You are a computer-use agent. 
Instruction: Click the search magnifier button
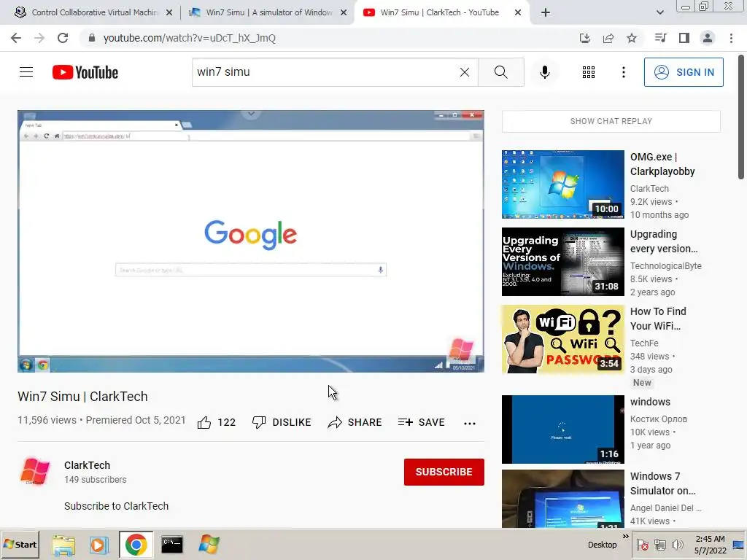(x=500, y=72)
